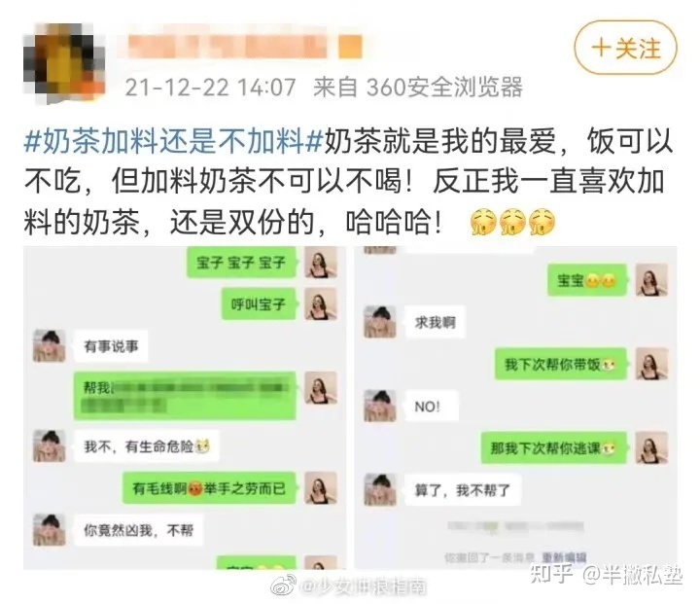Click the avatar beside 你竟然凶我，不帮
700x604 pixels.
(50, 530)
